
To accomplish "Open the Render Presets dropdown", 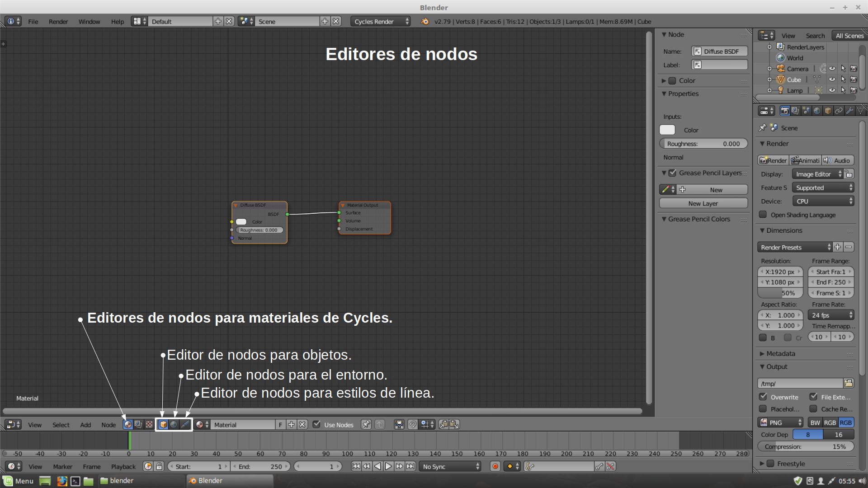I will click(x=795, y=247).
